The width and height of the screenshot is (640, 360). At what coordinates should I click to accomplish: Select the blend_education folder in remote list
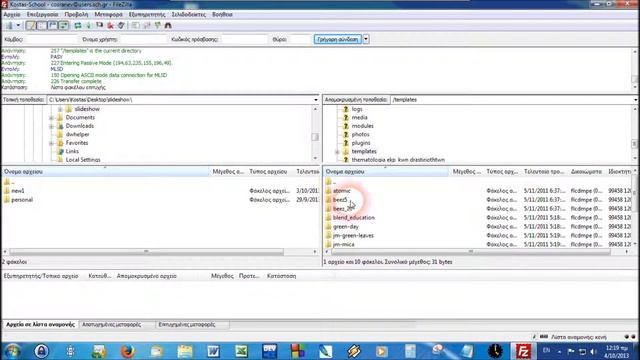click(x=353, y=218)
